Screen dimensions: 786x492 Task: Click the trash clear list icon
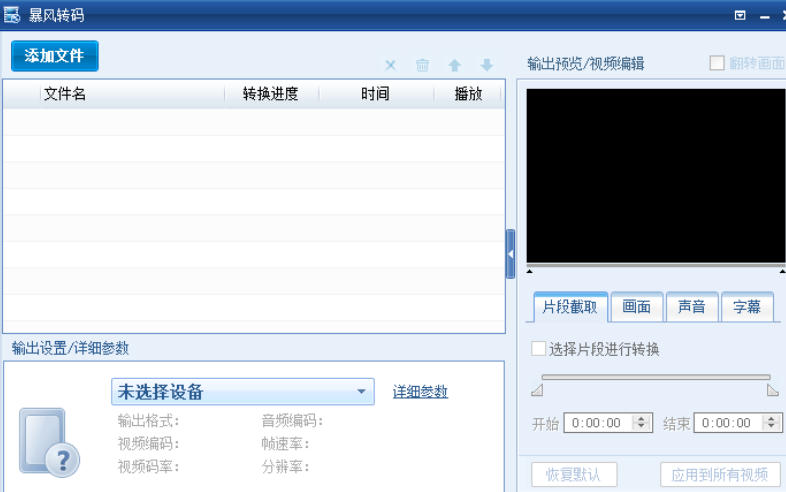tap(423, 65)
